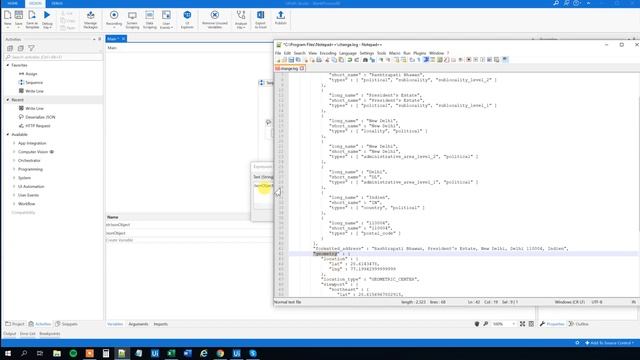Select the jsonObject variable row
Screen dimensions: 640x360
(189, 233)
